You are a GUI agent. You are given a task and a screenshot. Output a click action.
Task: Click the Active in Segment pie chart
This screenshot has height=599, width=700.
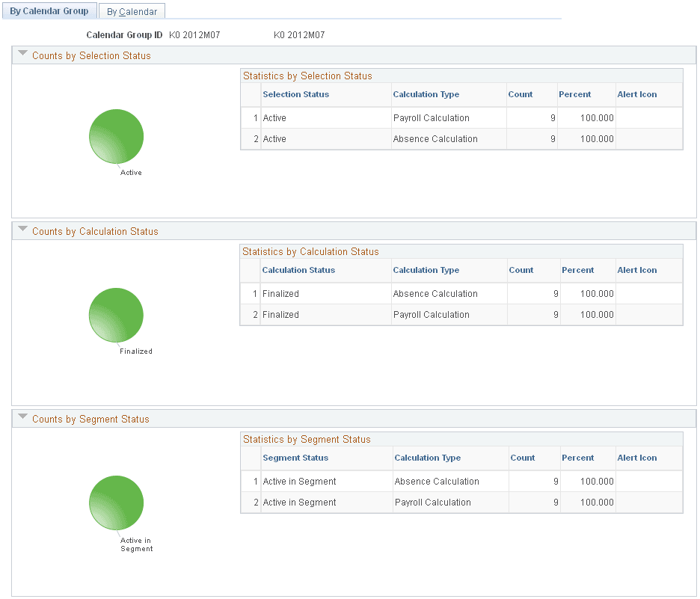pos(116,503)
